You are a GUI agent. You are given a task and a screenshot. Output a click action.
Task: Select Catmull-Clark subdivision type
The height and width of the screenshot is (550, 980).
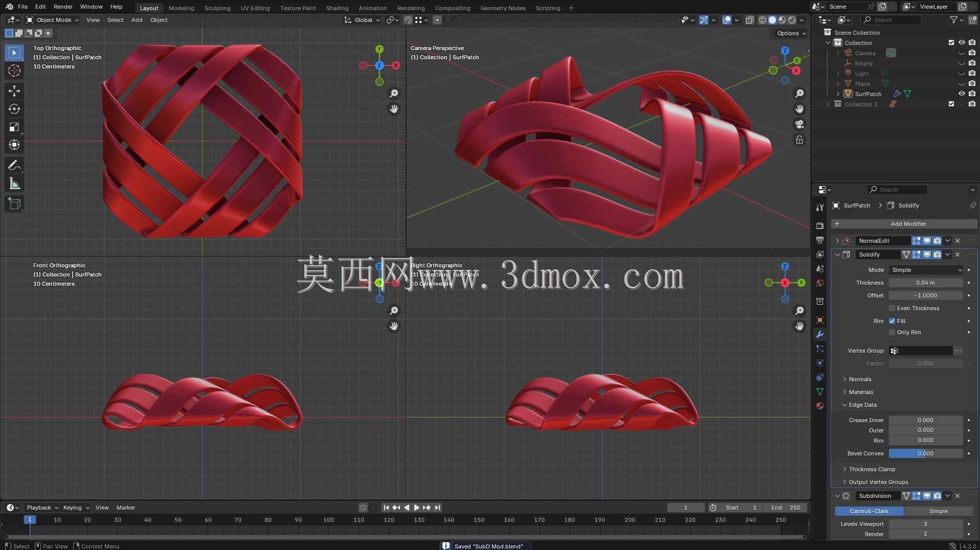(x=869, y=511)
